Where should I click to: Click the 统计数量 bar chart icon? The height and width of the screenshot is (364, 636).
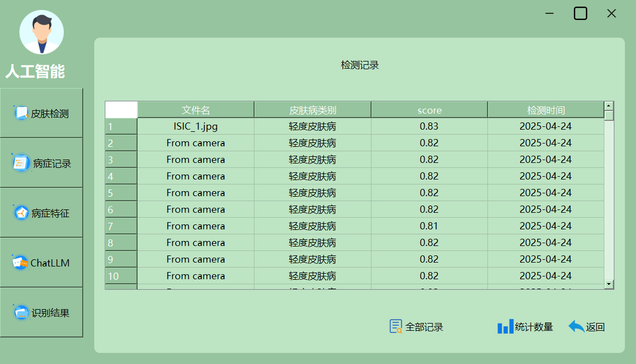[505, 327]
